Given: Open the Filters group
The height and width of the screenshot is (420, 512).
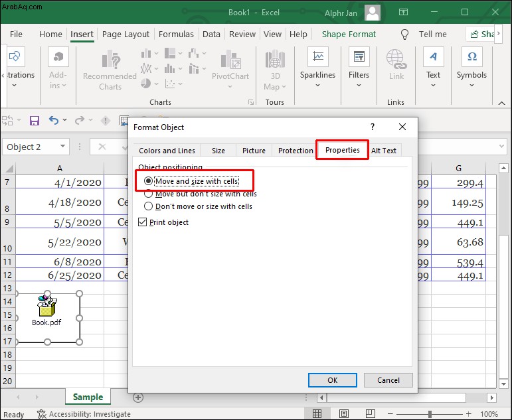Looking at the screenshot, I should point(359,68).
